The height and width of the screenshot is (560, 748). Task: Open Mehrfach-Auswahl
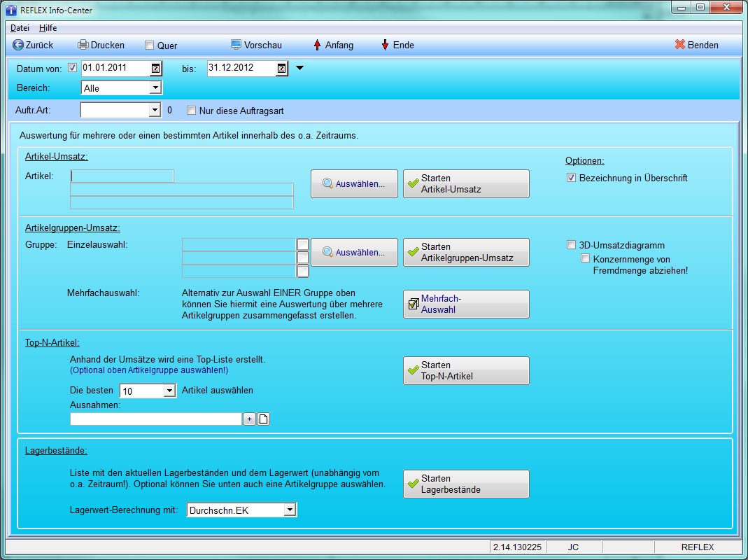466,304
